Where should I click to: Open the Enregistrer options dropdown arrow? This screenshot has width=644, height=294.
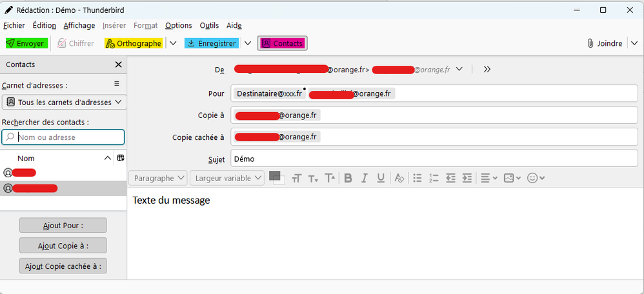pos(248,44)
